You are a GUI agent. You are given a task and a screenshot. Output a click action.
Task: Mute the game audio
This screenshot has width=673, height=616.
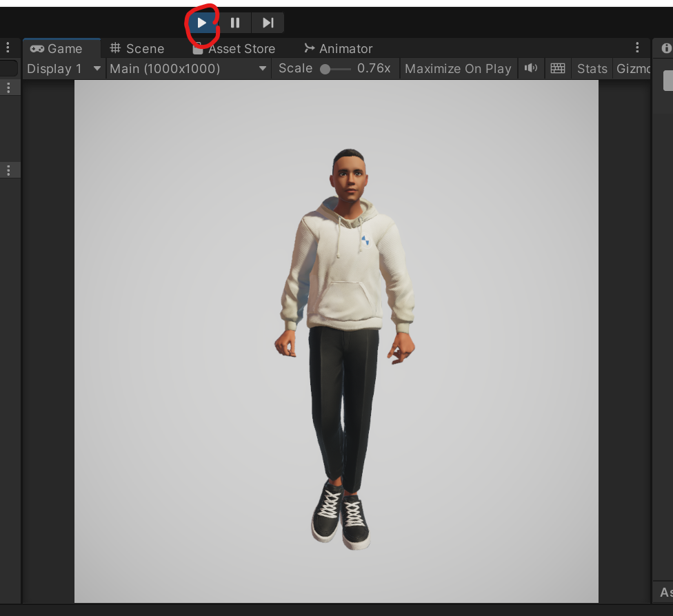[530, 68]
